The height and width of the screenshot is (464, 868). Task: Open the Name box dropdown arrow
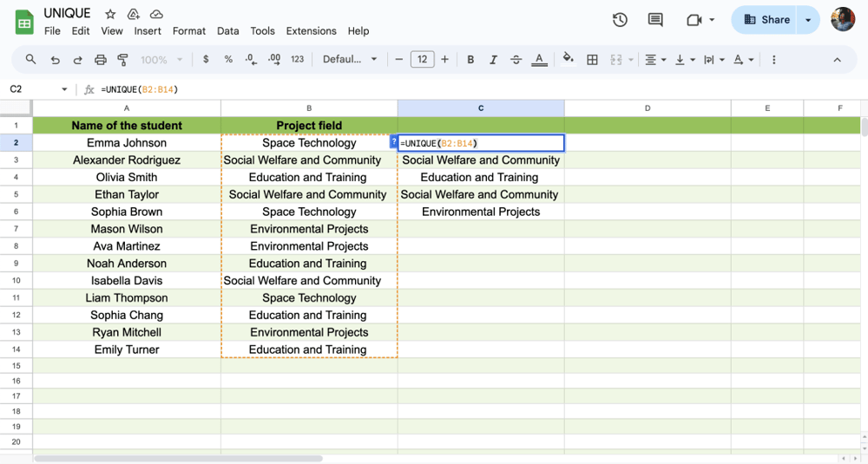pos(64,89)
